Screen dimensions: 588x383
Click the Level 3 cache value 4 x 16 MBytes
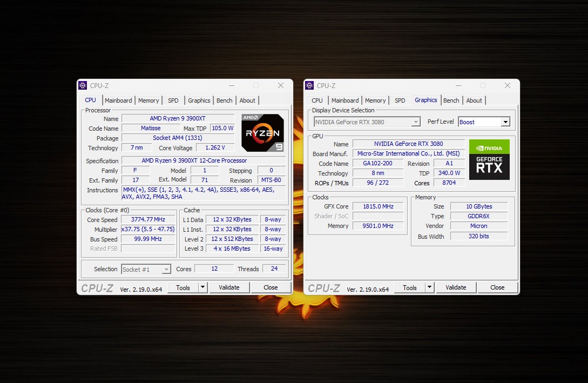[x=232, y=248]
